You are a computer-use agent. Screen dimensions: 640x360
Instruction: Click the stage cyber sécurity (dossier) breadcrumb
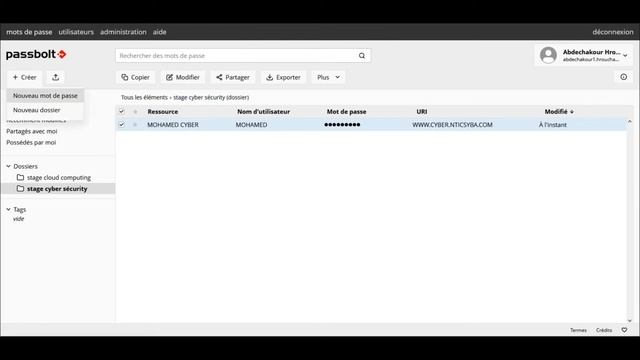tap(211, 98)
